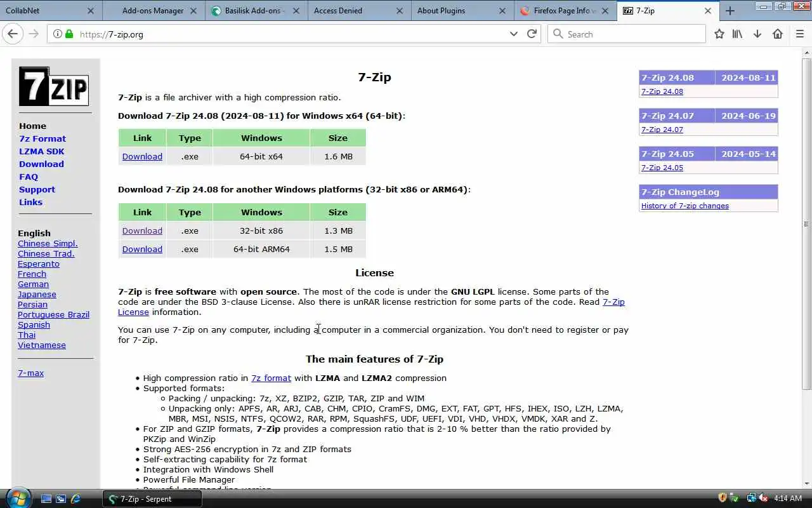Click the 7-Zip logo image
Screen dimensions: 812x508
pyautogui.click(x=53, y=86)
